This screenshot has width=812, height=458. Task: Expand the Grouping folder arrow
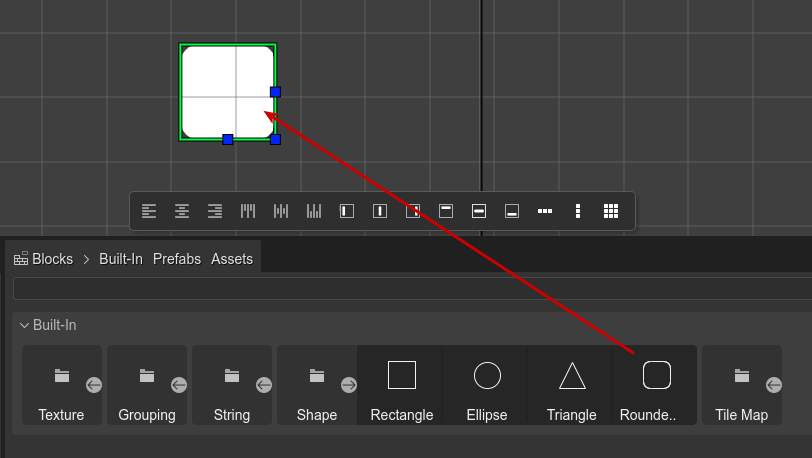click(x=179, y=385)
